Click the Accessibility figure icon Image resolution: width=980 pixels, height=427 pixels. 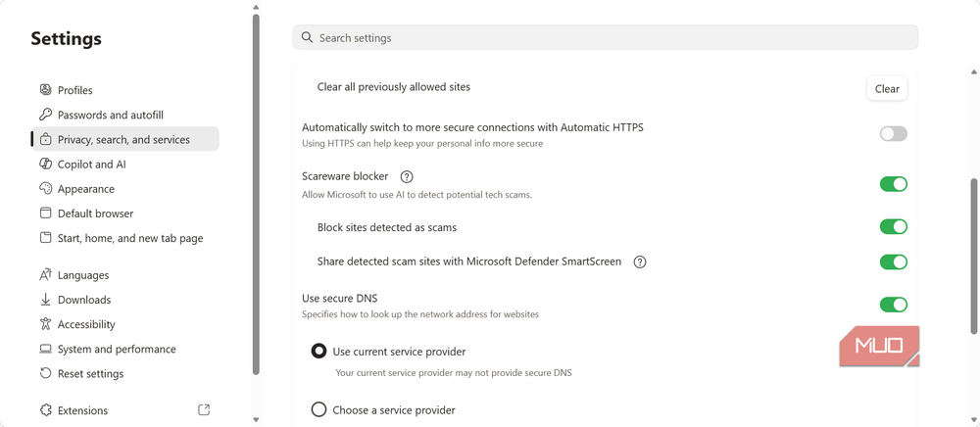tap(45, 324)
